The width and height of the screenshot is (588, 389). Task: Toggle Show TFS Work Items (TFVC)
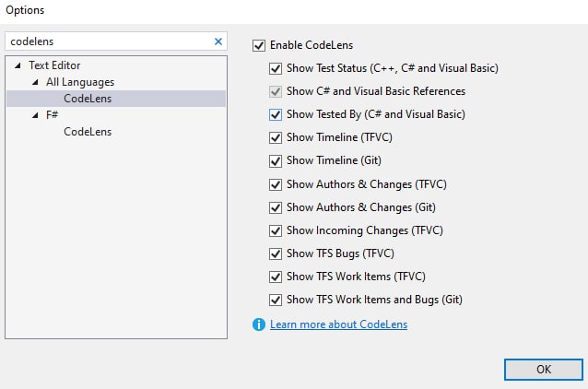coord(276,277)
